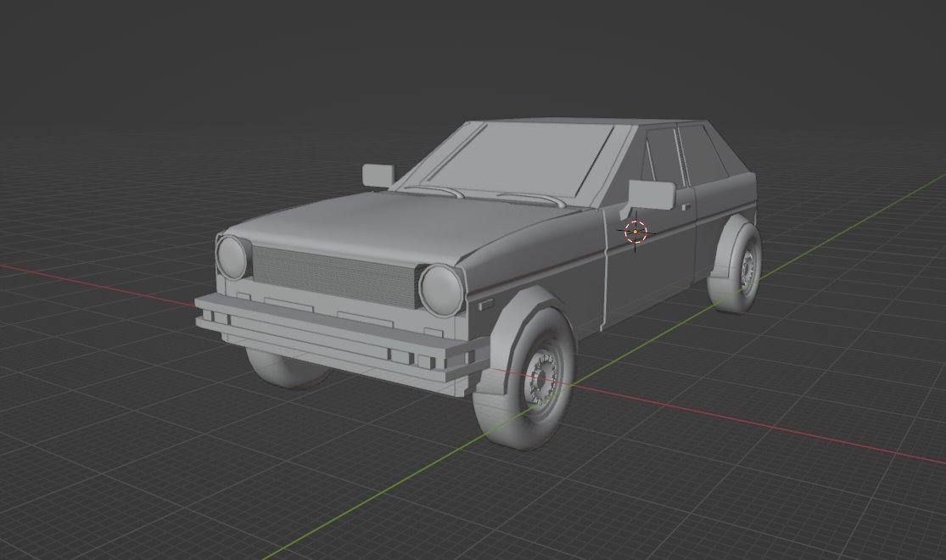Viewport: 946px width, 560px height.
Task: Select the headlight nearest the visible front wheel
Action: 441,290
